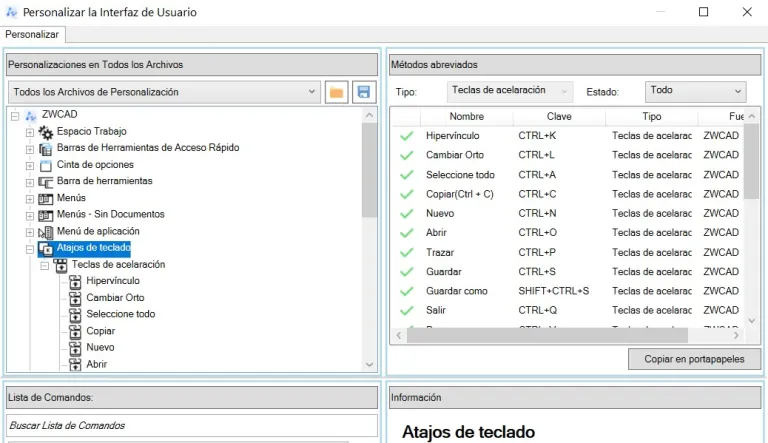Open the Estado dropdown showing Todo
The width and height of the screenshot is (768, 443).
click(x=695, y=91)
